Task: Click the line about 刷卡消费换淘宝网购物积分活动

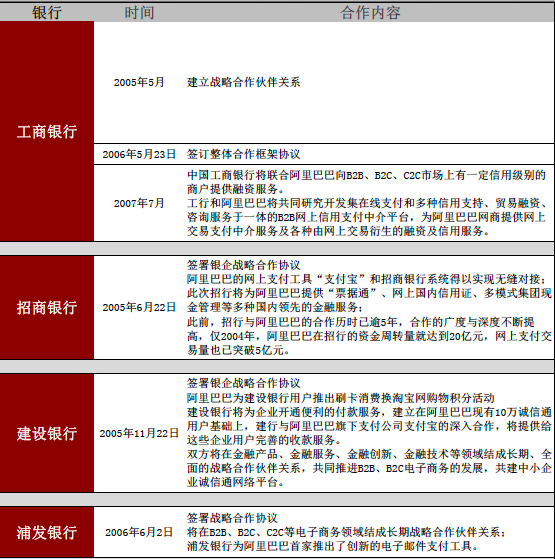Action: (x=340, y=398)
